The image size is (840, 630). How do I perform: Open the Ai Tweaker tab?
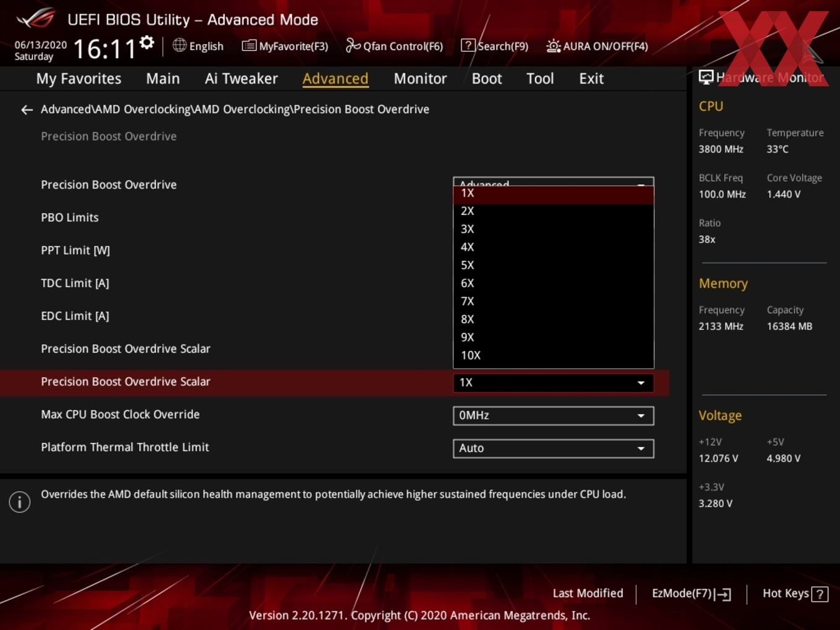[x=241, y=78]
